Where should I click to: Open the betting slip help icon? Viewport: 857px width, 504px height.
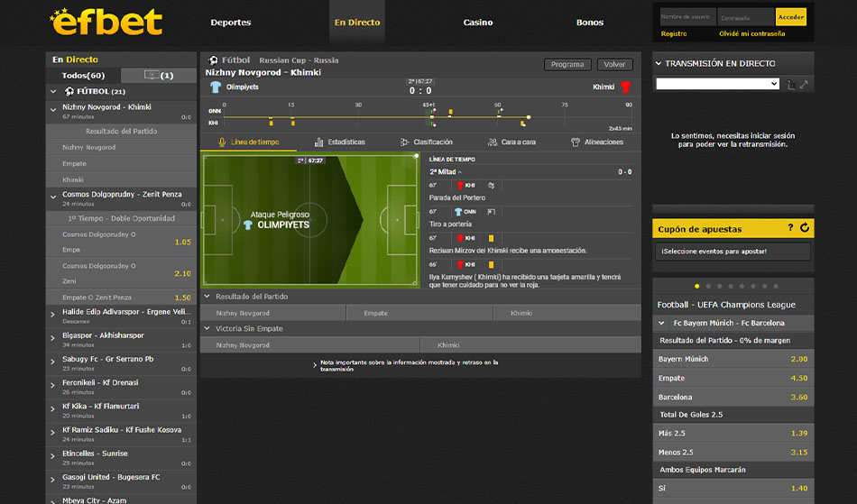point(790,228)
